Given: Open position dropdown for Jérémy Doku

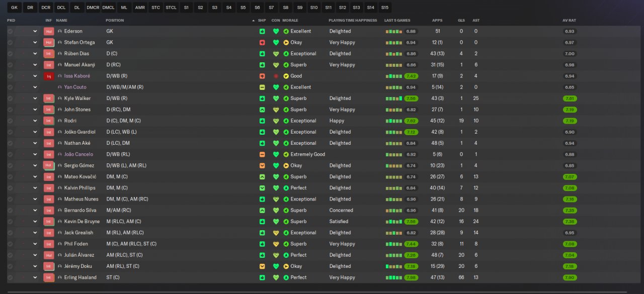Looking at the screenshot, I should [x=35, y=266].
